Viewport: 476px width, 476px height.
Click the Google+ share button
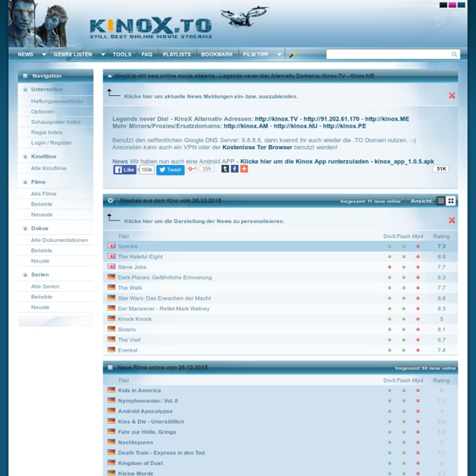click(x=193, y=170)
